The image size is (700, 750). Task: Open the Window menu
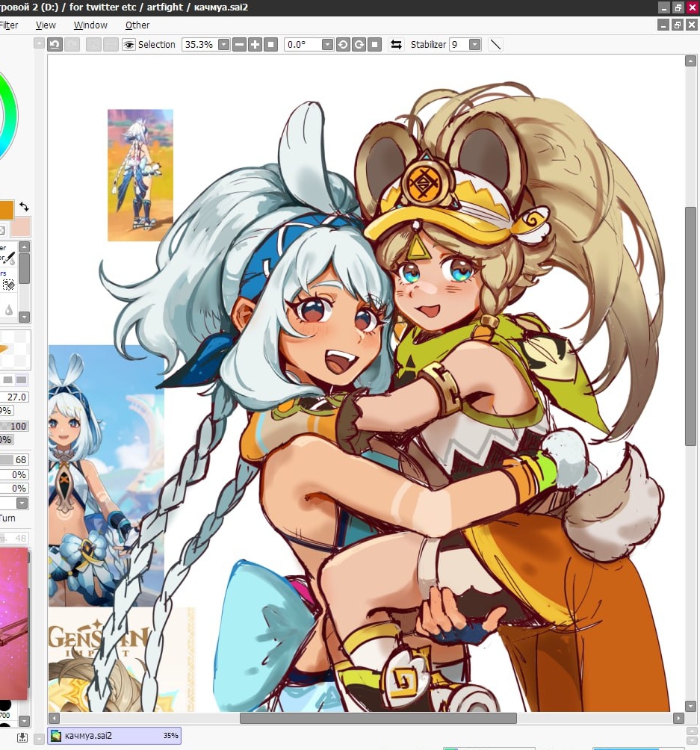[90, 25]
